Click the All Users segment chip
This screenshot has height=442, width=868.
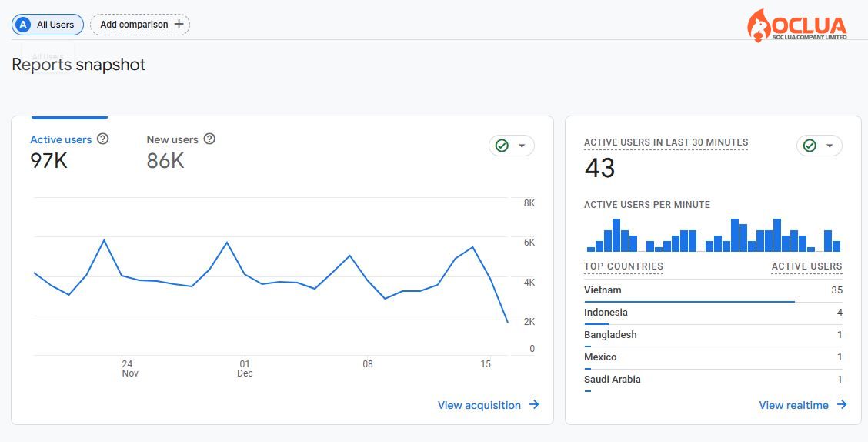coord(48,25)
